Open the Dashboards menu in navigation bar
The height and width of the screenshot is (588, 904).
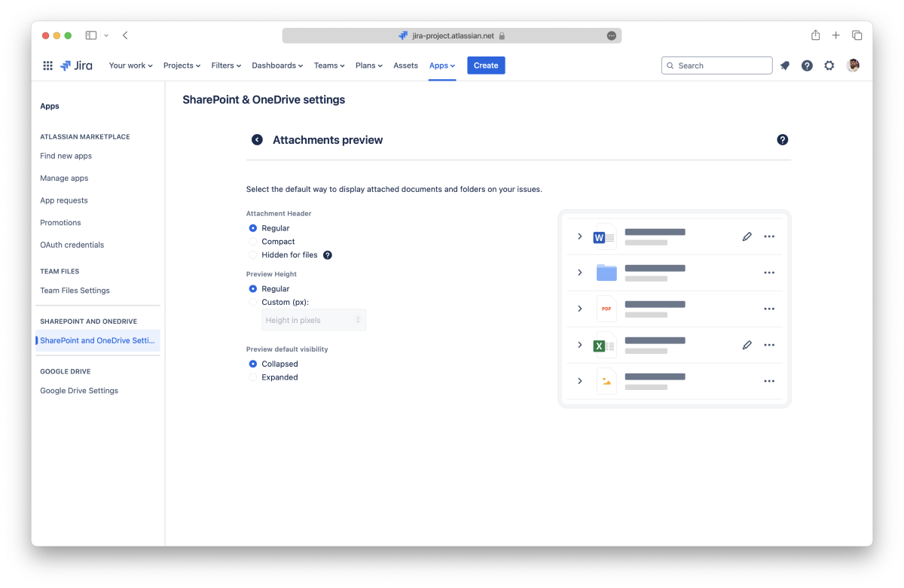point(276,66)
